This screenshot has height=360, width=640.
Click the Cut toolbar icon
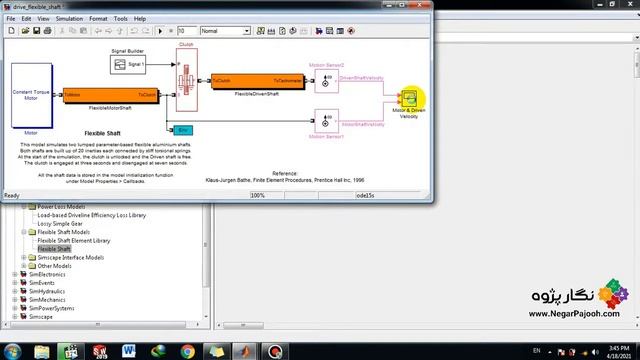tap(62, 31)
